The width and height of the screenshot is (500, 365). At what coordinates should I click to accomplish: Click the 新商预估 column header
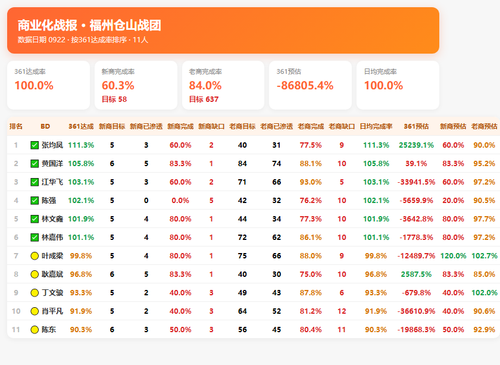coord(453,126)
